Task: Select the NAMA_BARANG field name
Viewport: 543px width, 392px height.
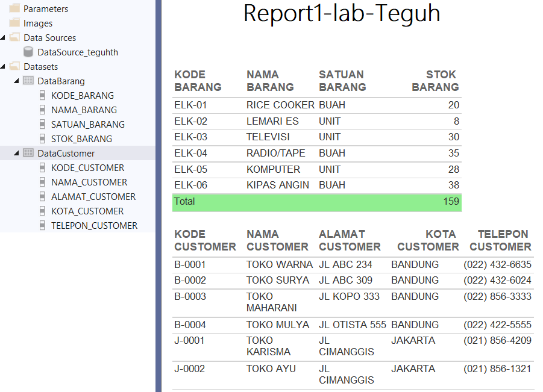Action: (x=84, y=110)
